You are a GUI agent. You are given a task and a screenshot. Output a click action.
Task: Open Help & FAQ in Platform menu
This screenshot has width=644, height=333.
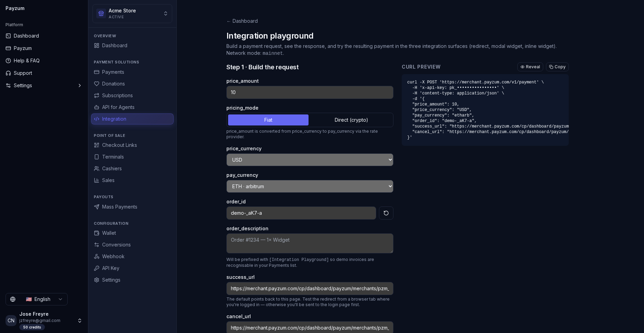click(44, 61)
